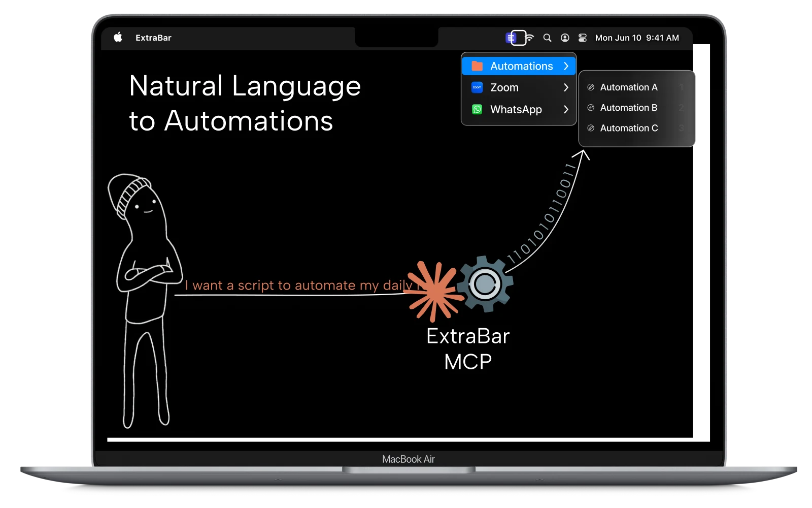Expand the WhatsApp submenu chevron
812x508 pixels.
point(566,109)
